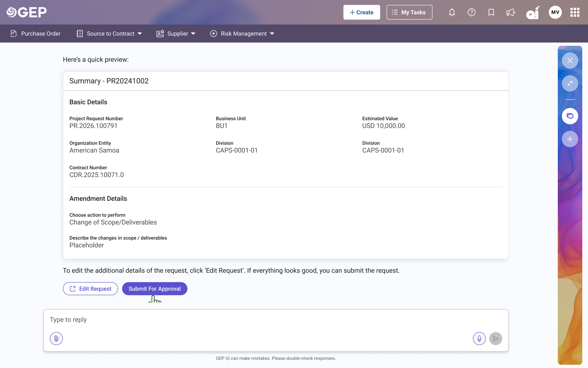The width and height of the screenshot is (588, 368).
Task: Send the reply with arrow button
Action: (x=496, y=339)
